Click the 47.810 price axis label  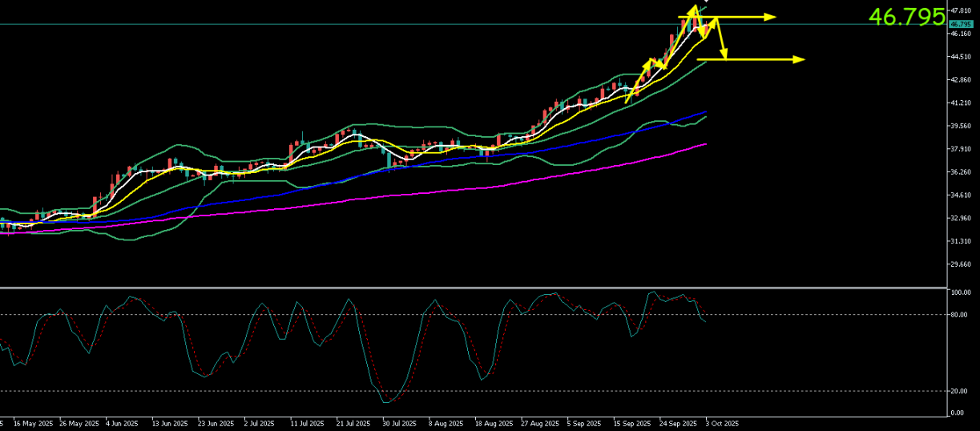pyautogui.click(x=960, y=10)
